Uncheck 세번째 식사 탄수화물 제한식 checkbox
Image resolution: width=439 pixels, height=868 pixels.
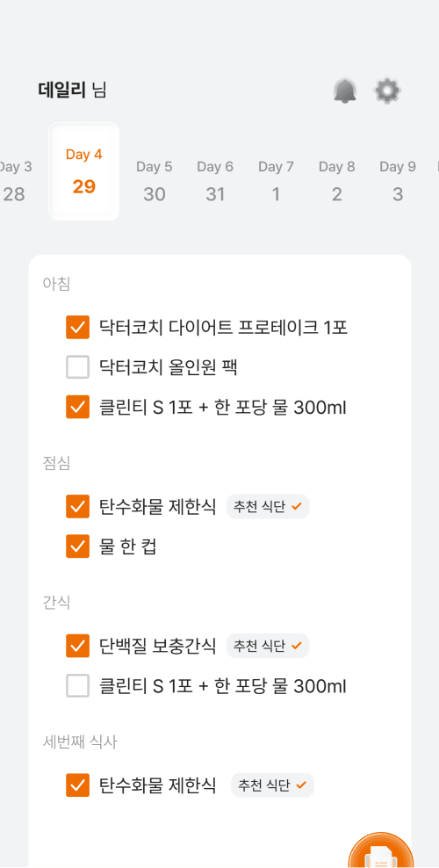click(x=77, y=785)
